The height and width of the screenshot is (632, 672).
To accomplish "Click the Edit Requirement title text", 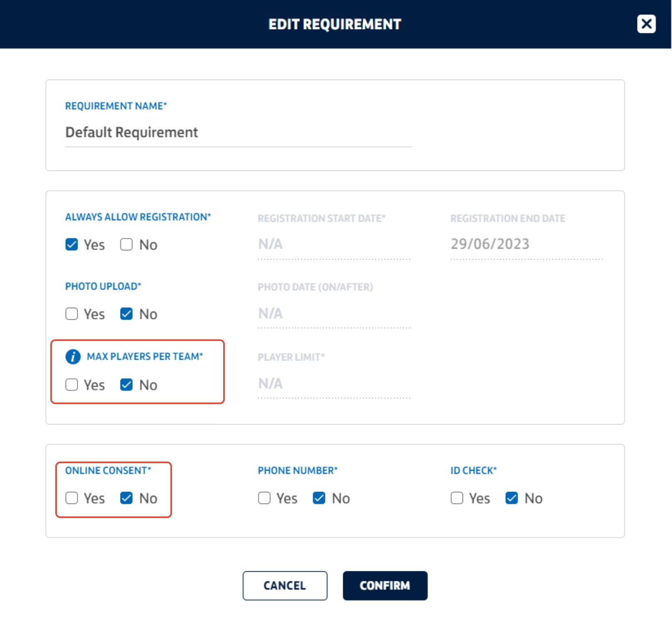I will tap(335, 24).
